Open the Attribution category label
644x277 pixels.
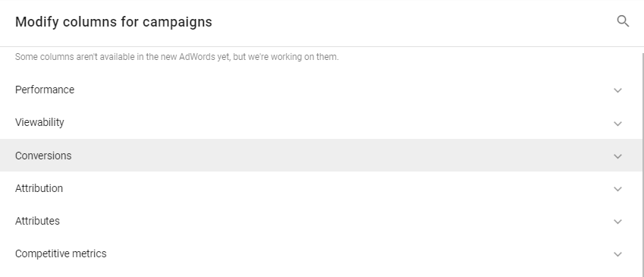click(x=39, y=188)
